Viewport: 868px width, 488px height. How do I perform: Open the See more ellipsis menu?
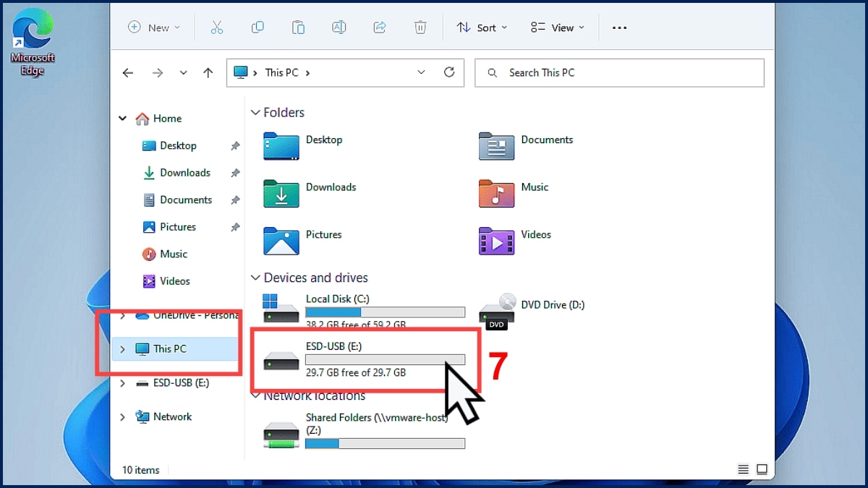click(619, 27)
